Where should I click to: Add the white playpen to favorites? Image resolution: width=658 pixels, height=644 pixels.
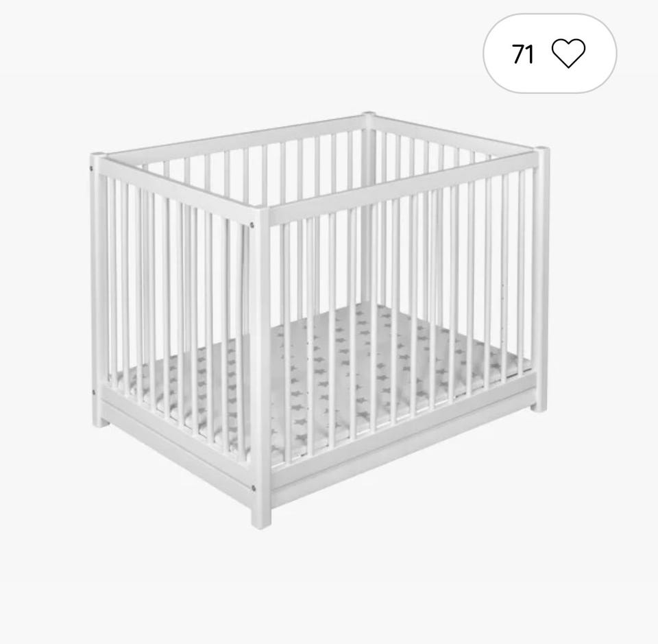pos(568,53)
